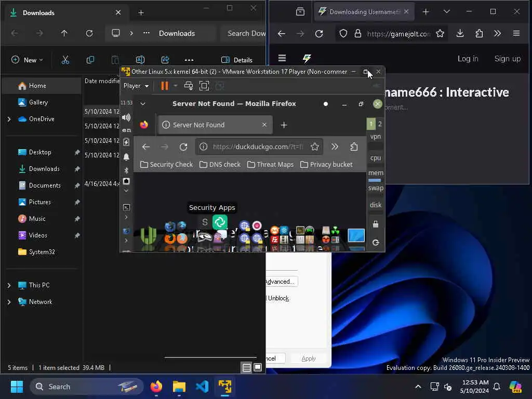Image resolution: width=532 pixels, height=399 pixels.
Task: Switch to workspace 1 in guest pager
Action: 371,124
